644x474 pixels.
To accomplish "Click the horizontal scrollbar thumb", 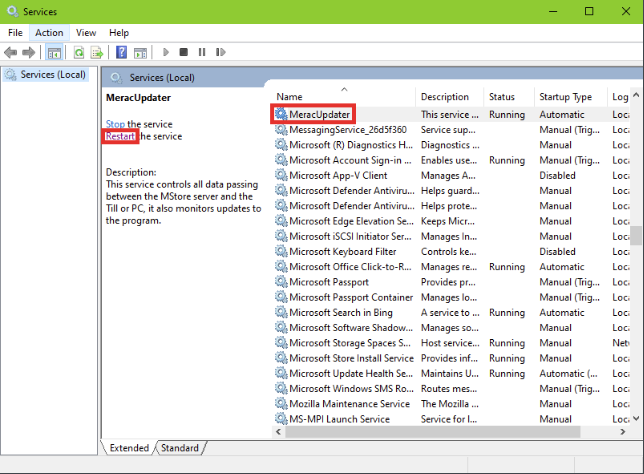I will pyautogui.click(x=433, y=432).
